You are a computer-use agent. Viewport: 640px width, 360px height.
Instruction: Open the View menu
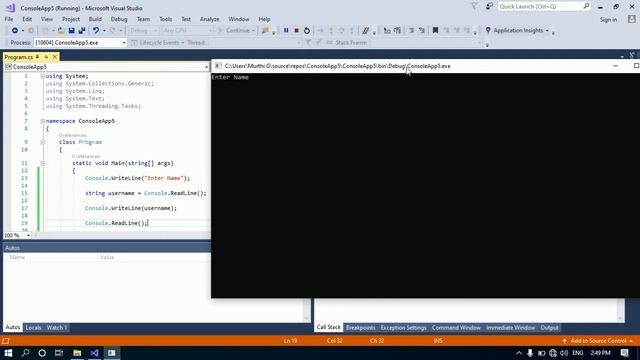[x=47, y=19]
